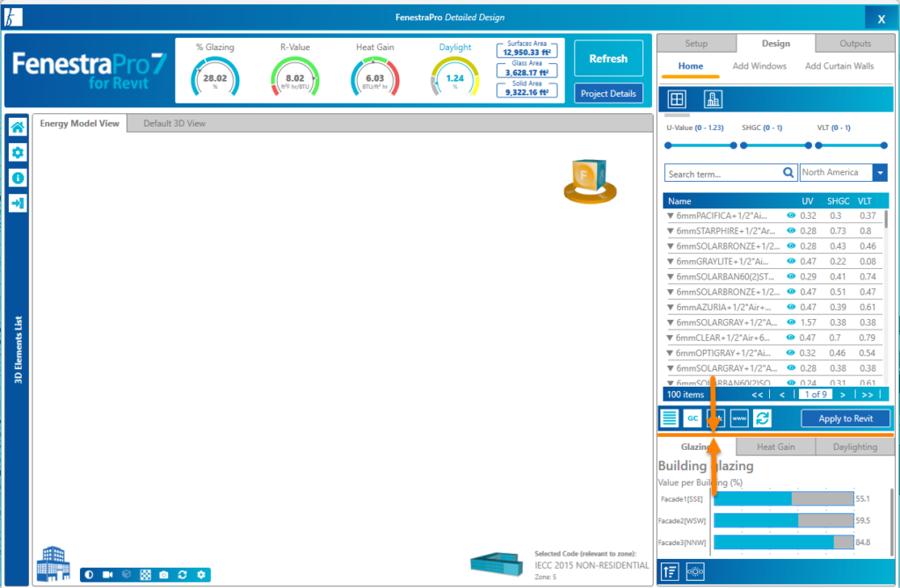Switch to the Outputs tab
Viewport: 900px width, 588px height.
pos(854,44)
